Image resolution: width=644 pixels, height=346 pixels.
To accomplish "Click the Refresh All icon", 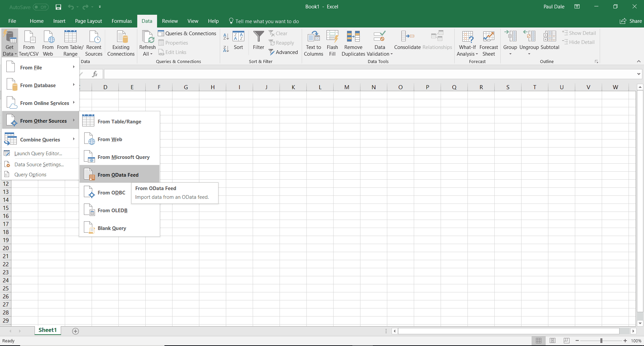I will (x=148, y=37).
